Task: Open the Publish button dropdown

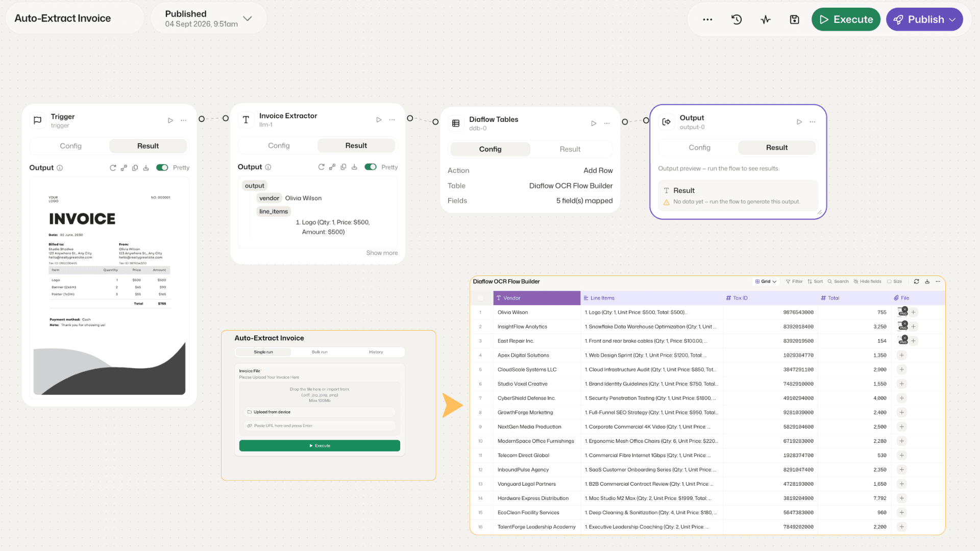Action: [x=952, y=19]
